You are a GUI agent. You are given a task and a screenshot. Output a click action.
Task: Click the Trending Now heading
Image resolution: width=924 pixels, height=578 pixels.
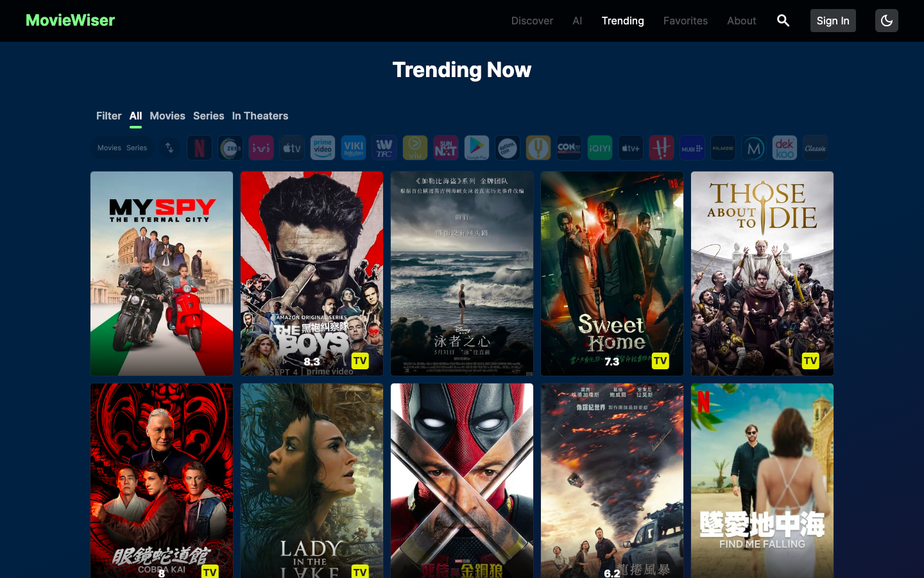click(x=462, y=69)
